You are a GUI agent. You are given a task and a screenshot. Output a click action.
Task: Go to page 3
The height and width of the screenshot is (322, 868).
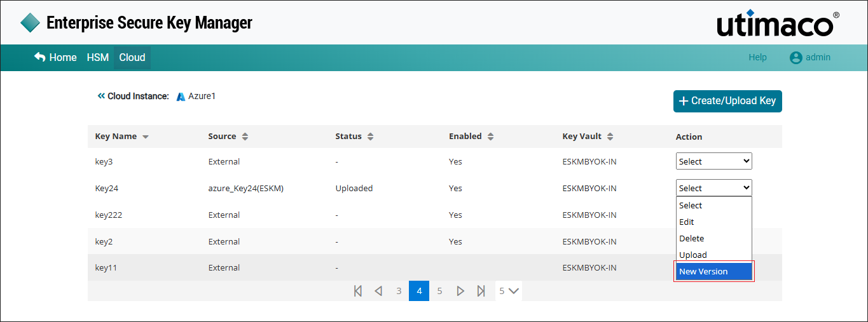pyautogui.click(x=399, y=291)
